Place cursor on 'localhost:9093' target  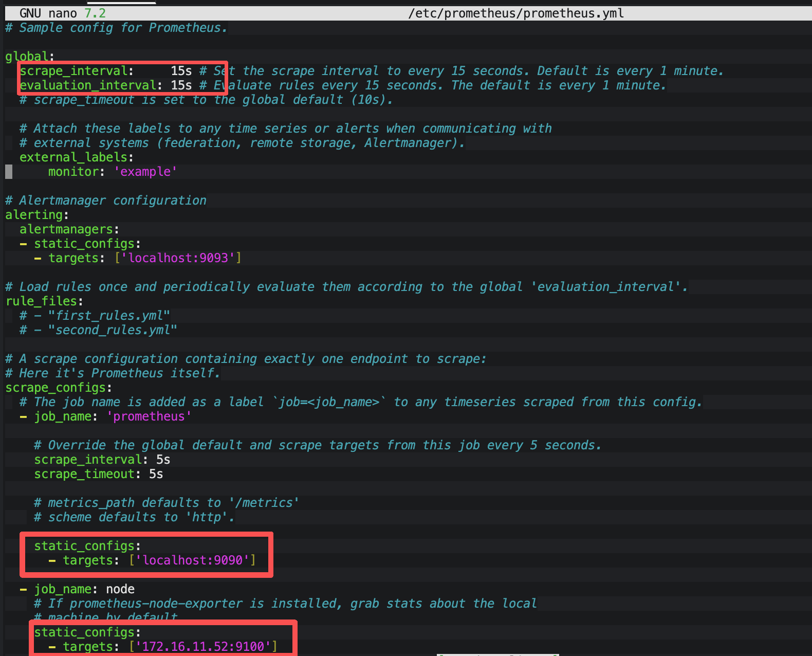coord(178,258)
